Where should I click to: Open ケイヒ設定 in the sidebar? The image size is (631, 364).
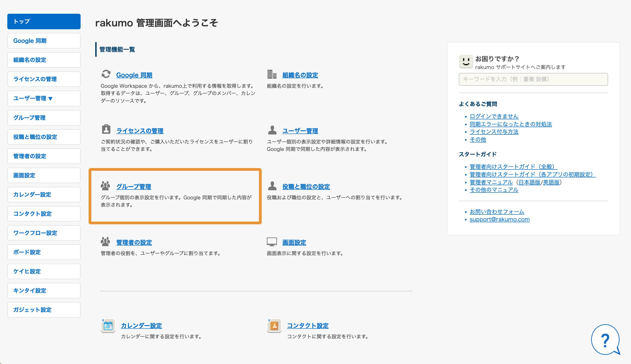pyautogui.click(x=44, y=271)
